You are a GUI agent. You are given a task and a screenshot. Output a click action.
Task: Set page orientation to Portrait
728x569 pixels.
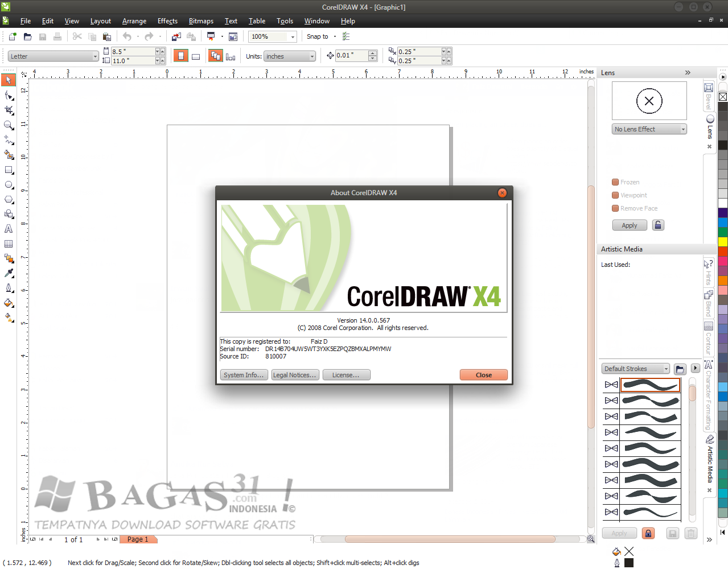click(181, 56)
